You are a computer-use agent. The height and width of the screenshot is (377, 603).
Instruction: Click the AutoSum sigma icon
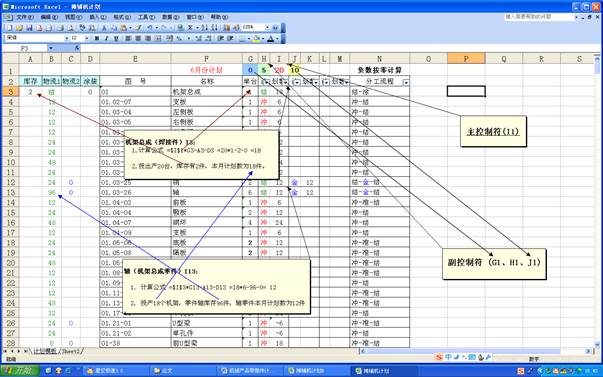point(190,28)
